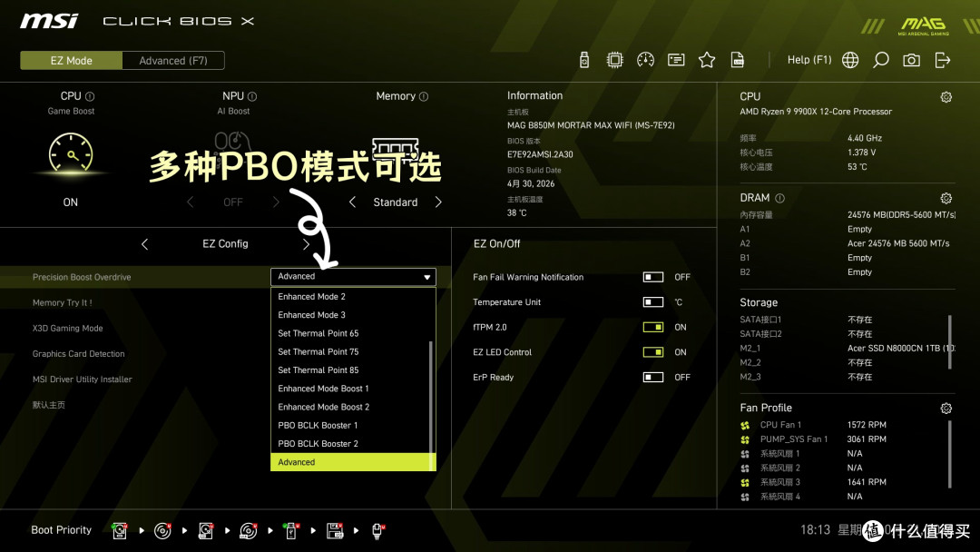The height and width of the screenshot is (552, 980).
Task: Choose Enhanced Mode 2 from PBO list
Action: [x=350, y=296]
